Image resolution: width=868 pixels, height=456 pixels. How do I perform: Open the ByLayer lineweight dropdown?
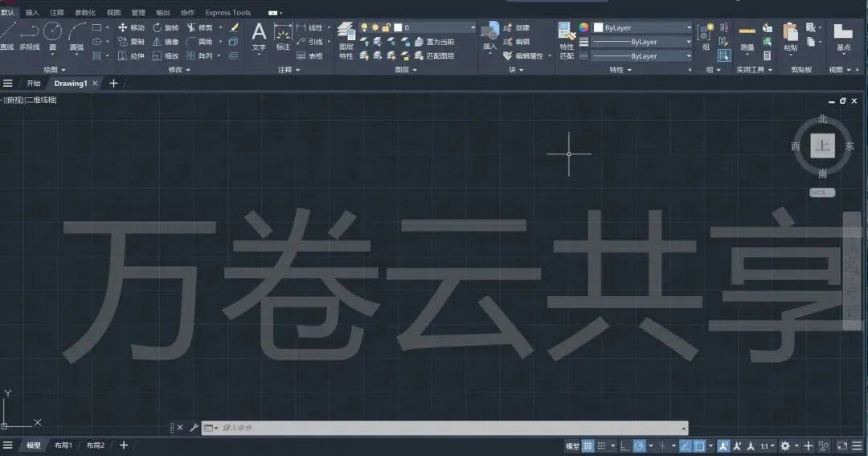pos(643,42)
